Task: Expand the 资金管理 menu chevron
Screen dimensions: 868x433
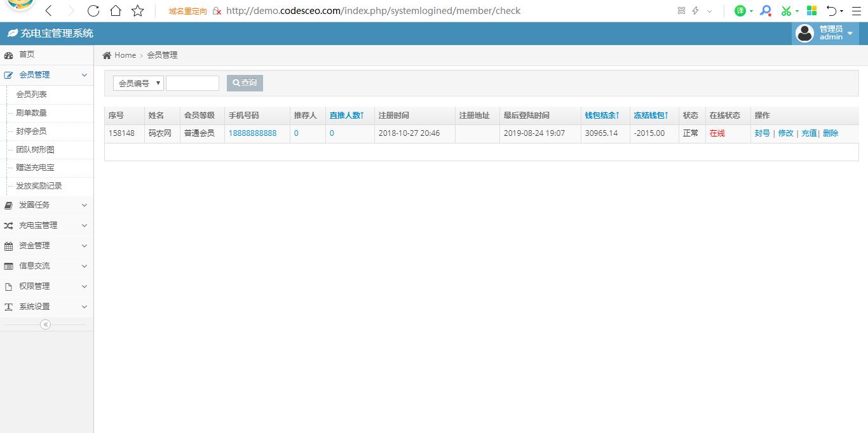Action: (84, 246)
